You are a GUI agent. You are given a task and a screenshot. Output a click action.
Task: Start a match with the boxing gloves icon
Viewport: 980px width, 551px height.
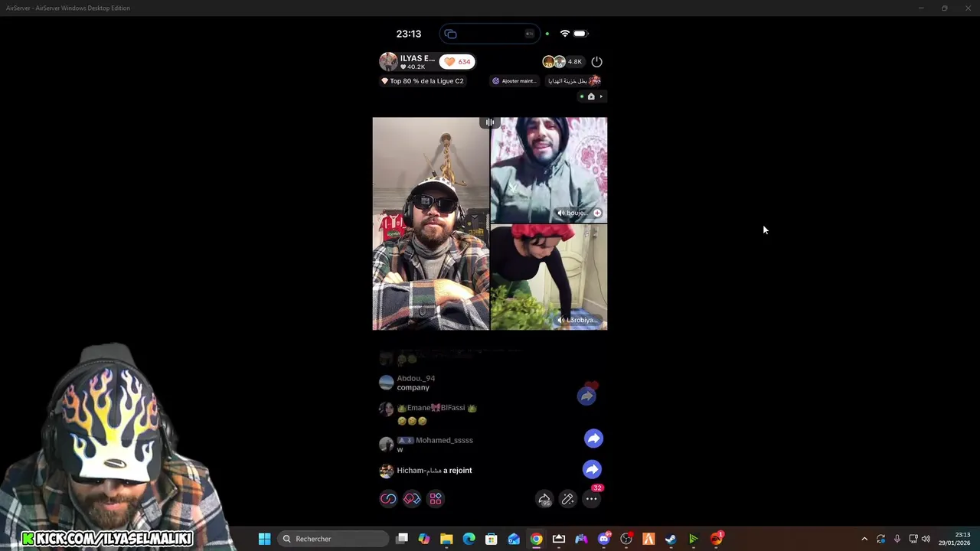tap(412, 499)
